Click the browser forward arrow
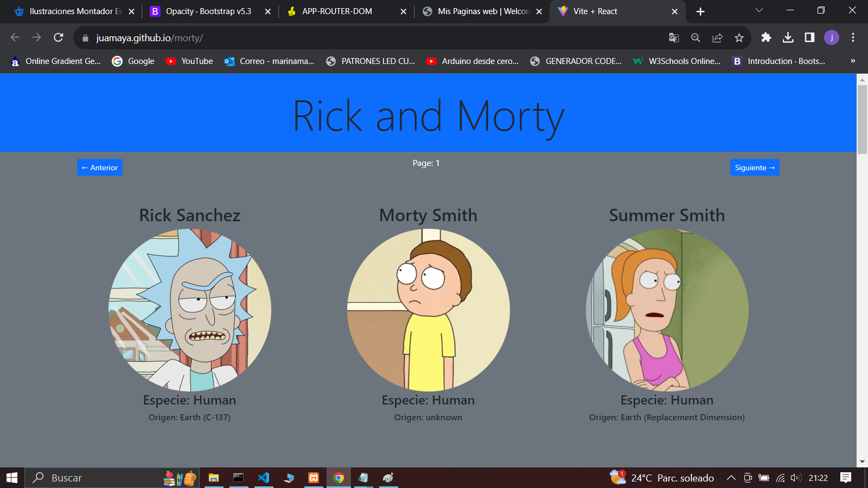Screen dimensions: 868x488 click(x=36, y=37)
